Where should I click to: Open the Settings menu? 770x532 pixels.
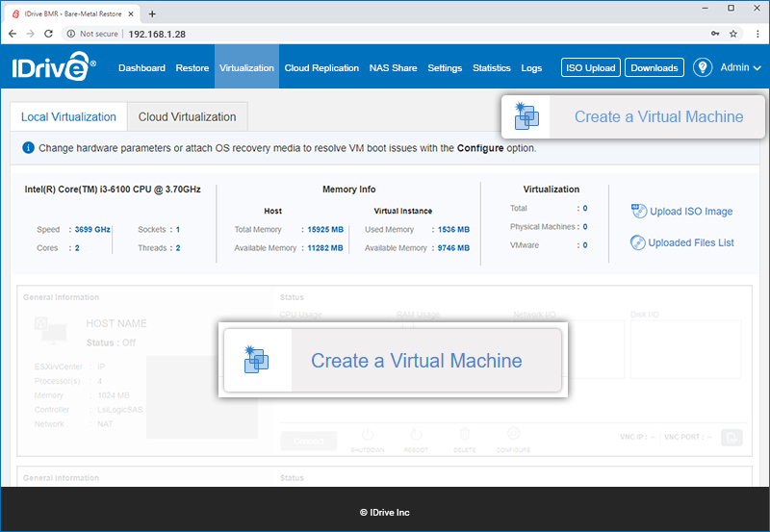pyautogui.click(x=445, y=67)
